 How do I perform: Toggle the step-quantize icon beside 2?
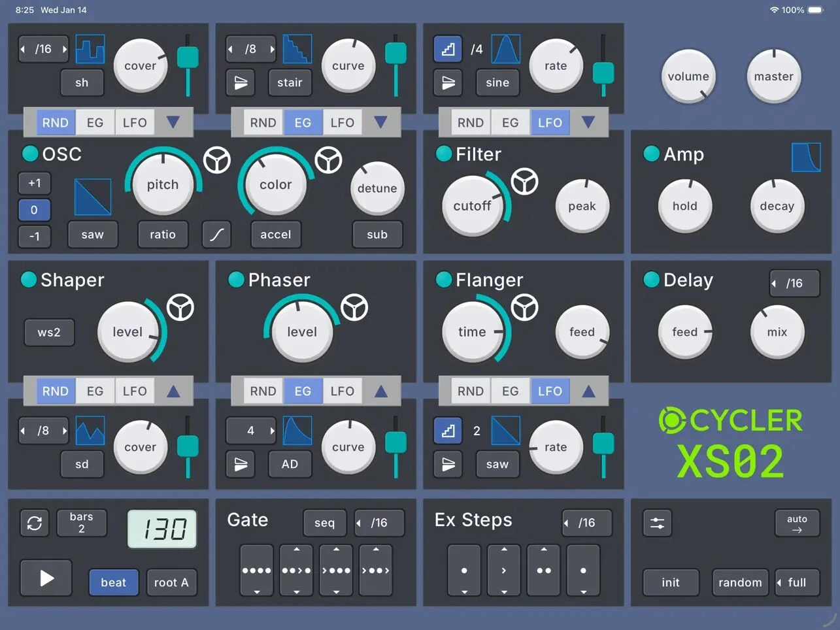448,431
